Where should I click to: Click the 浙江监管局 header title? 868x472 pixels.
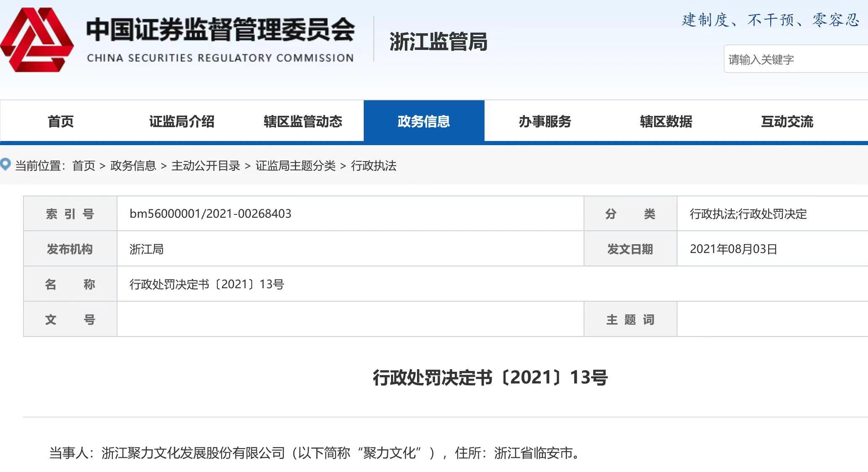[x=438, y=42]
